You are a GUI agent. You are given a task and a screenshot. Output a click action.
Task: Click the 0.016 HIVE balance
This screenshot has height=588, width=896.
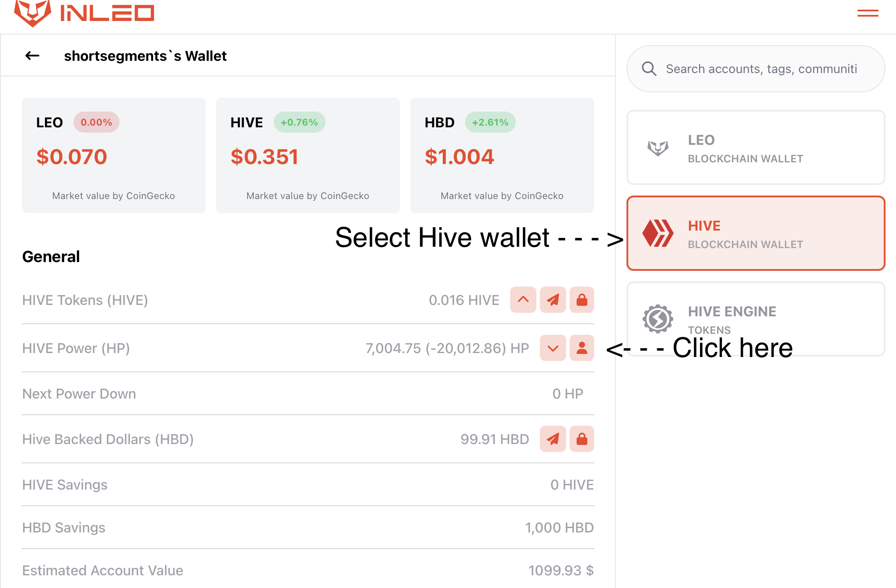(x=464, y=300)
